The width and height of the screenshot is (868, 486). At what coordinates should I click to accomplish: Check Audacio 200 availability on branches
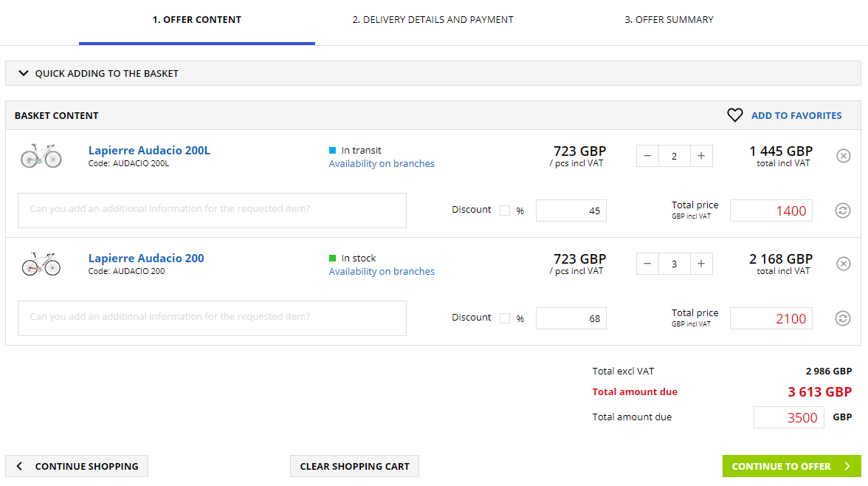click(382, 272)
